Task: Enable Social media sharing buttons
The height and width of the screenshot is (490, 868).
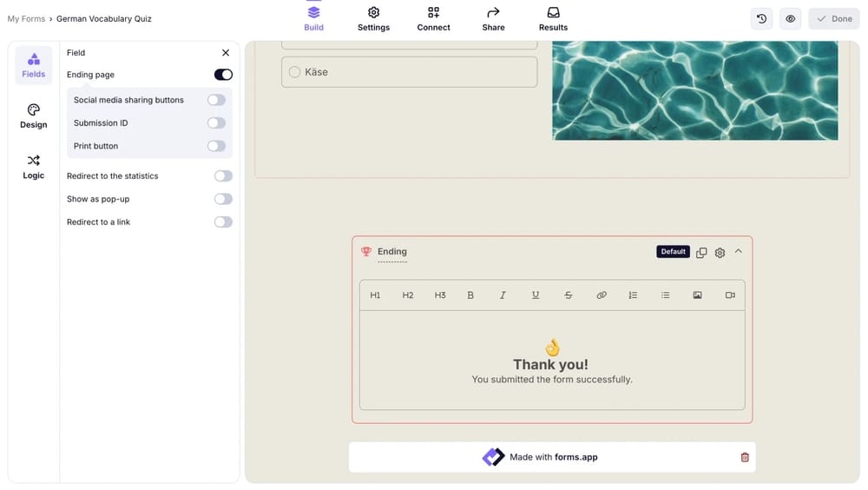Action: [x=216, y=100]
